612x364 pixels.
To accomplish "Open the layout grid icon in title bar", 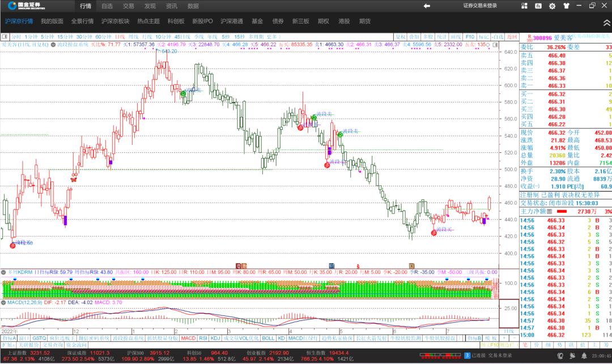I will 525,6.
